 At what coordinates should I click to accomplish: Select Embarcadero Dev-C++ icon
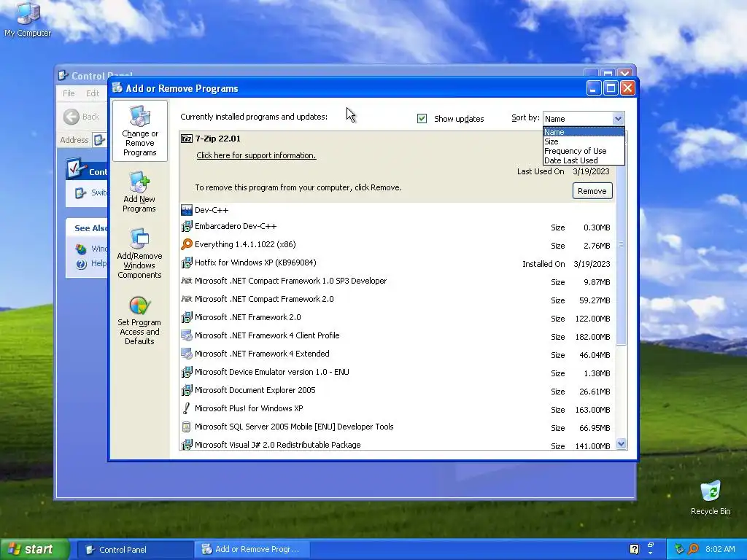pyautogui.click(x=187, y=226)
